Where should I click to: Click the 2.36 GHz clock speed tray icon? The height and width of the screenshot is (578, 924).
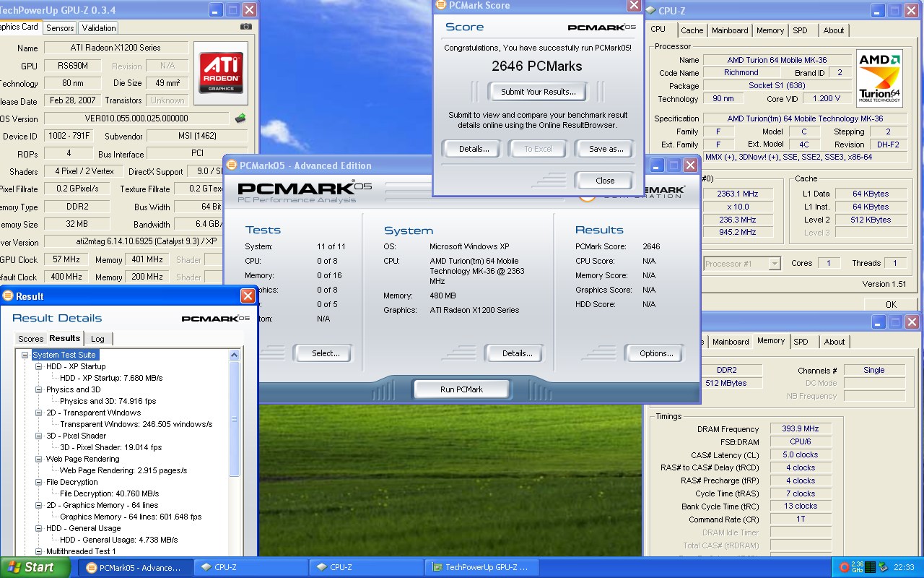[858, 567]
